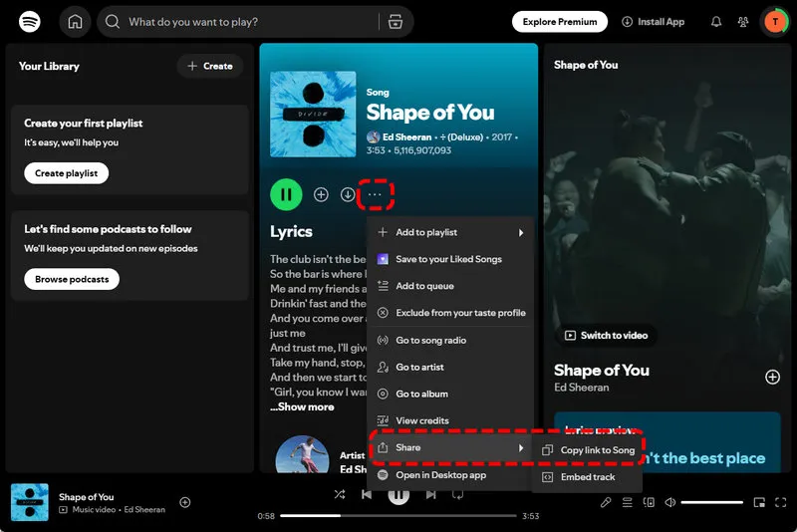Image resolution: width=797 pixels, height=532 pixels.
Task: Click the now-playing thumbnail in bottom bar
Action: (30, 502)
